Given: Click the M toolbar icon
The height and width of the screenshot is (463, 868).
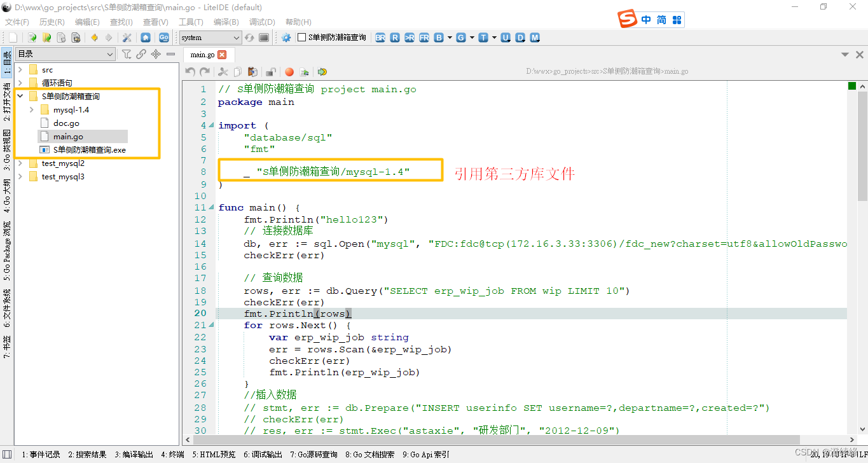Looking at the screenshot, I should point(535,38).
